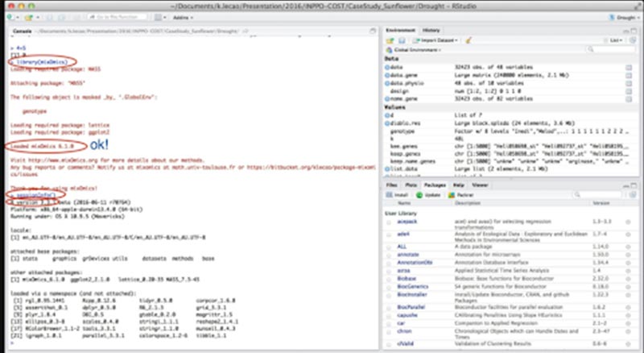Open the Drought project menu
This screenshot has height=353, width=644.
point(625,17)
